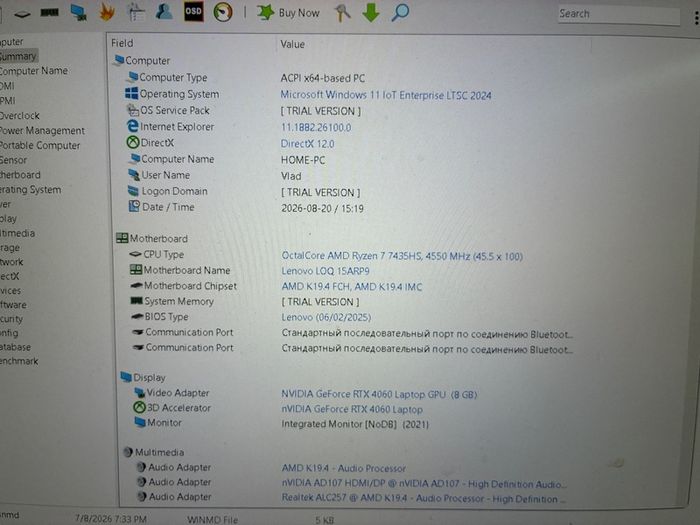Select the ACPI x64-based PC value
700x525 pixels.
(322, 78)
